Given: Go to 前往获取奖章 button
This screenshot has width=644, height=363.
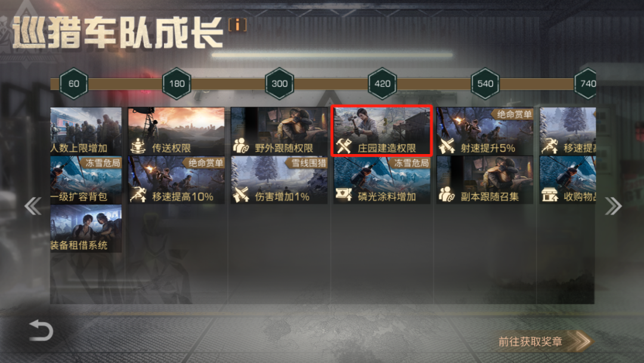Looking at the screenshot, I should tap(544, 342).
